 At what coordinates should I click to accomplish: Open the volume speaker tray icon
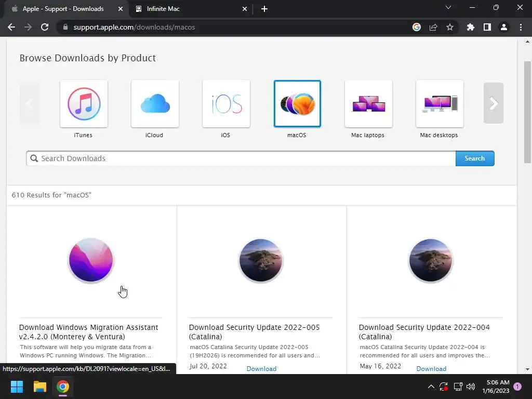471,387
